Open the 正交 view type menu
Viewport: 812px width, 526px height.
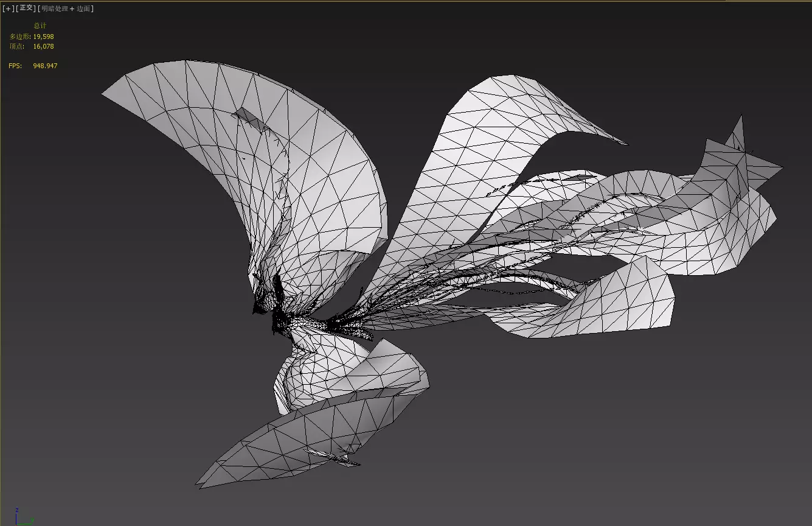click(x=27, y=9)
